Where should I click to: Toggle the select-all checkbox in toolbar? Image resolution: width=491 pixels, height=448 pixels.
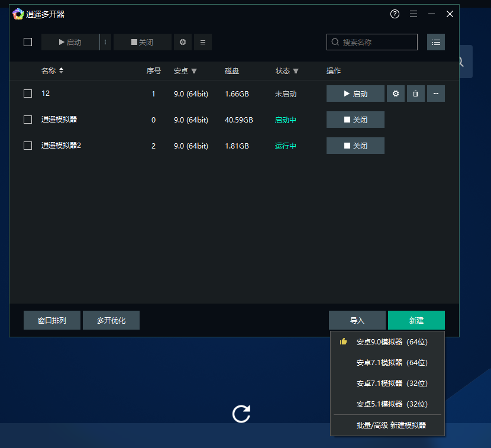pyautogui.click(x=28, y=42)
